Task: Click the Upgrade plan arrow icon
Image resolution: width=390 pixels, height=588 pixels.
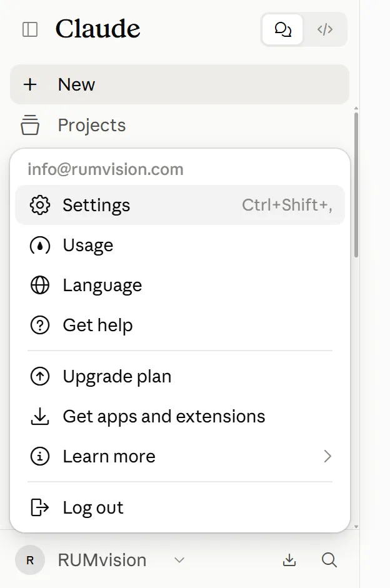Action: pyautogui.click(x=40, y=377)
